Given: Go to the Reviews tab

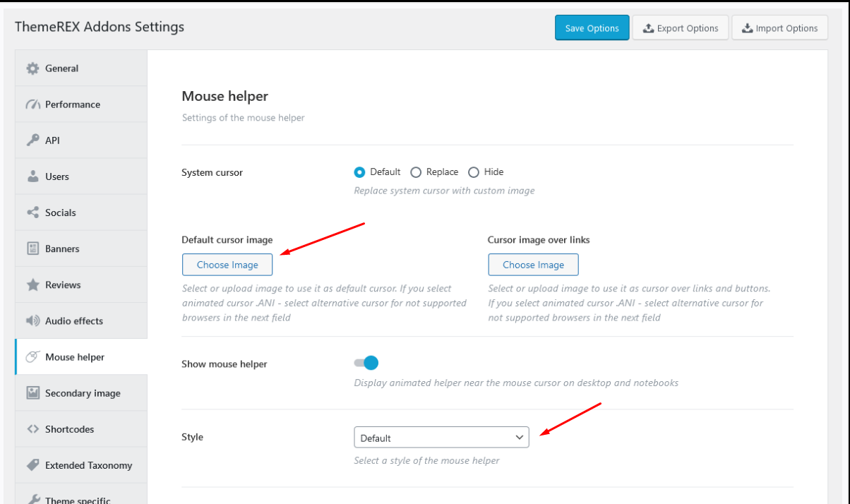Looking at the screenshot, I should tap(81, 284).
